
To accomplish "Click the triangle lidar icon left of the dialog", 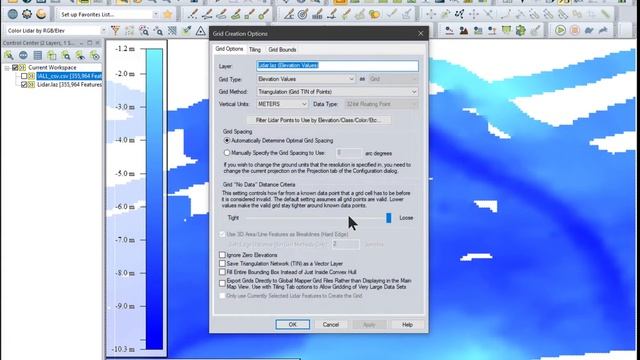I will (x=200, y=31).
